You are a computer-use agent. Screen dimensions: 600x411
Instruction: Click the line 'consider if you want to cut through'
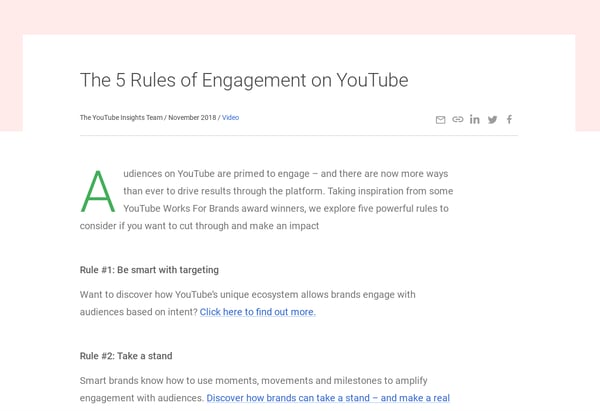tap(199, 226)
